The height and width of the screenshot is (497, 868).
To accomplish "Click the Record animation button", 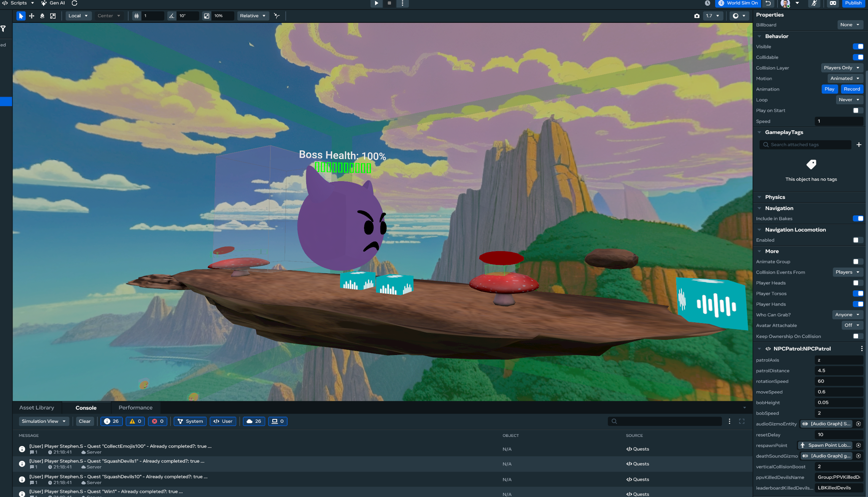I will pos(852,89).
